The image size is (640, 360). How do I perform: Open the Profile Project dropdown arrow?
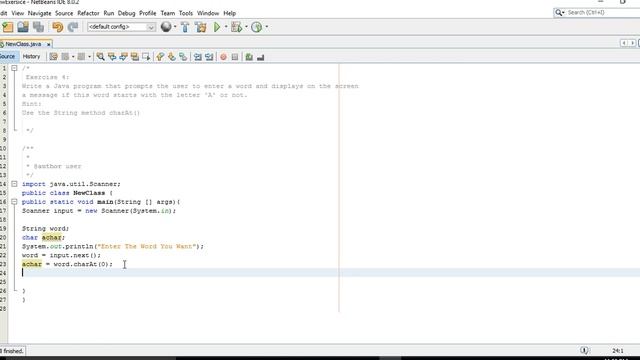(267, 27)
